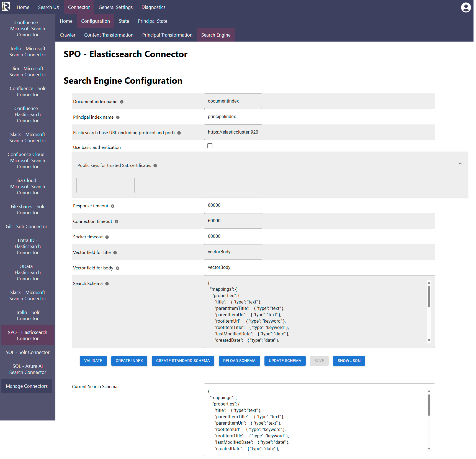This screenshot has width=476, height=459.
Task: Click inside the Search Schema text area
Action: click(319, 312)
